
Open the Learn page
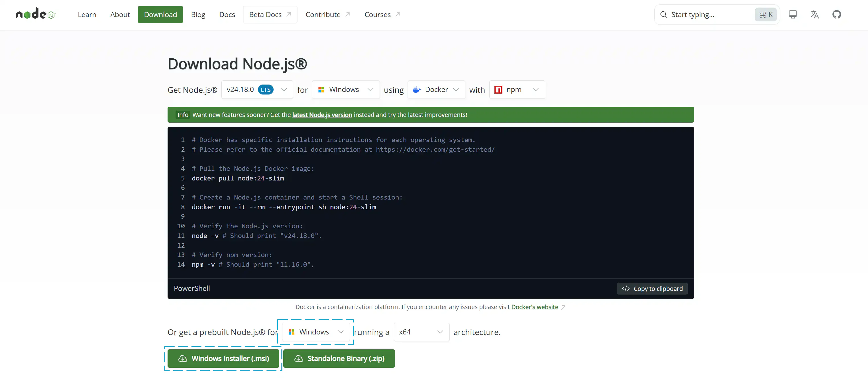pyautogui.click(x=87, y=15)
